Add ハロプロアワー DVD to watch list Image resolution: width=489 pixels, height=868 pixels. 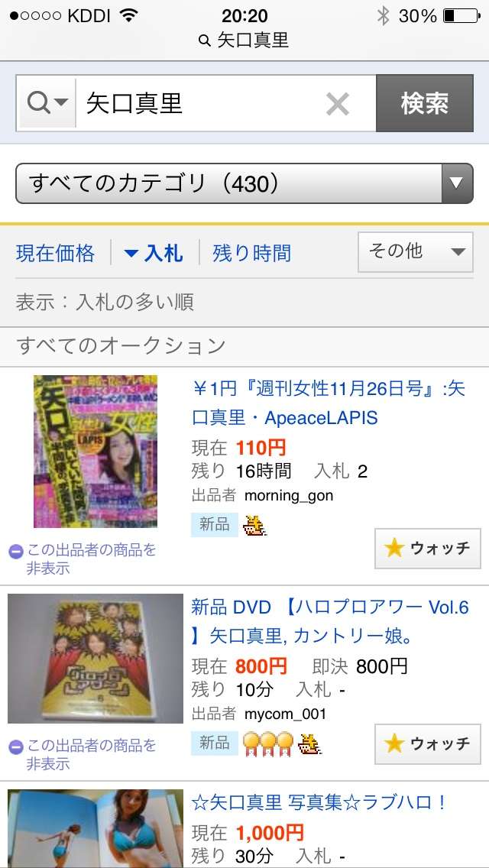click(x=428, y=744)
